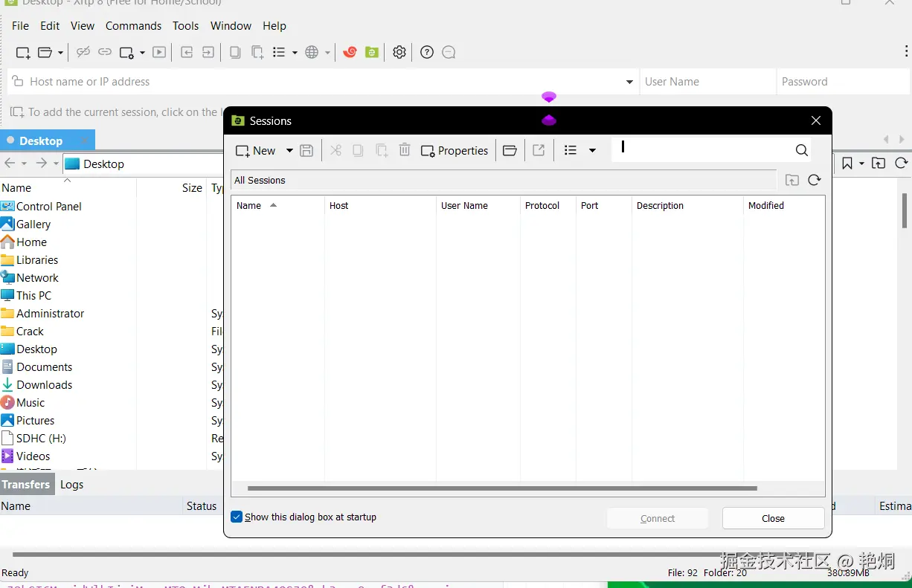
Task: Expand globe encoding dropdown arrow
Action: (327, 53)
